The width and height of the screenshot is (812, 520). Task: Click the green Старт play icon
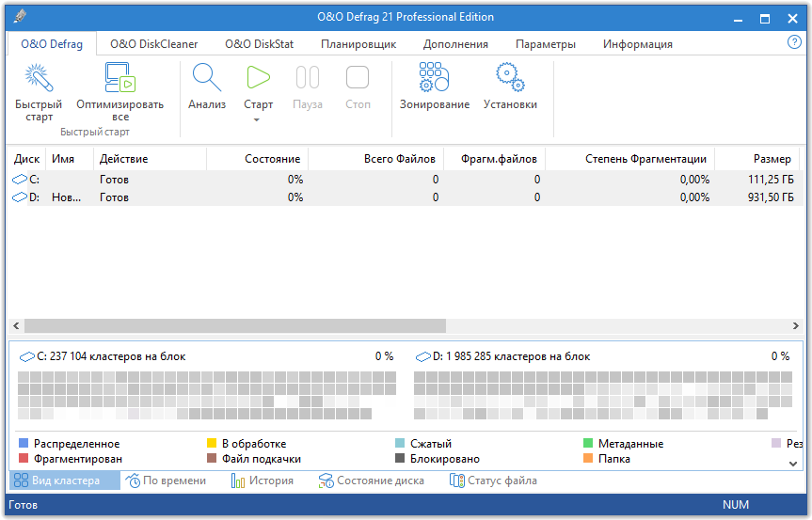(258, 78)
